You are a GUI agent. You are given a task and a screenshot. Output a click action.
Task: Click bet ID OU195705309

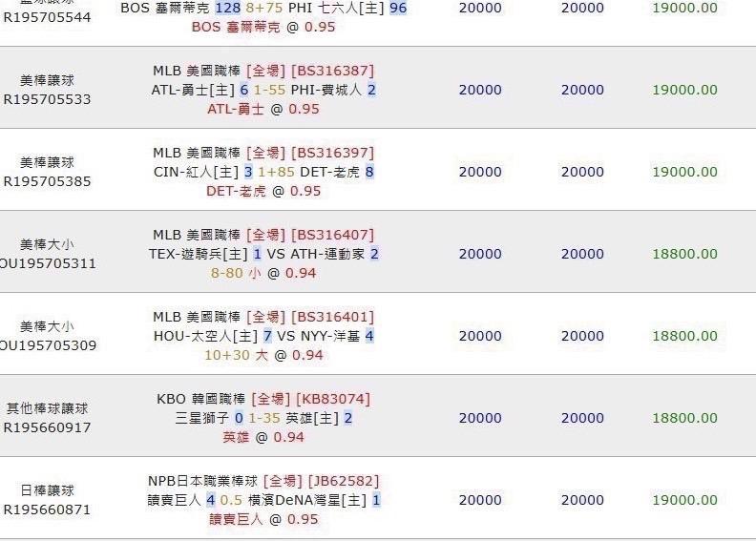(x=48, y=345)
